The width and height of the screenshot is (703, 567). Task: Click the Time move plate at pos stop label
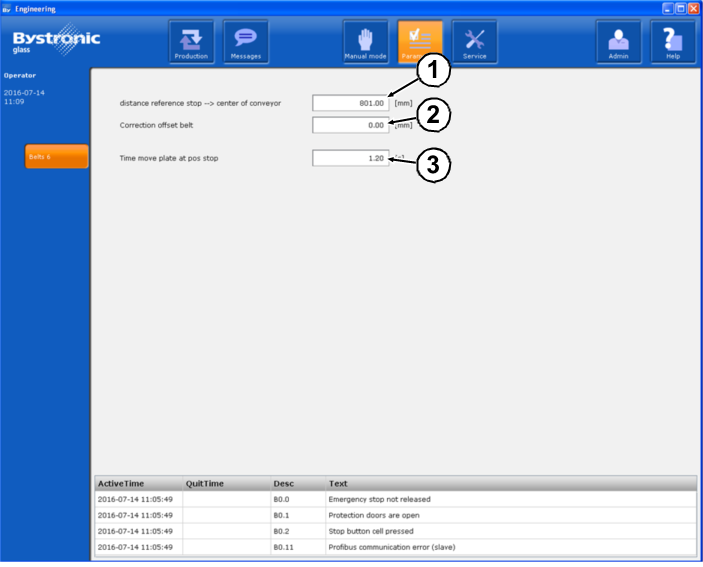(x=169, y=158)
